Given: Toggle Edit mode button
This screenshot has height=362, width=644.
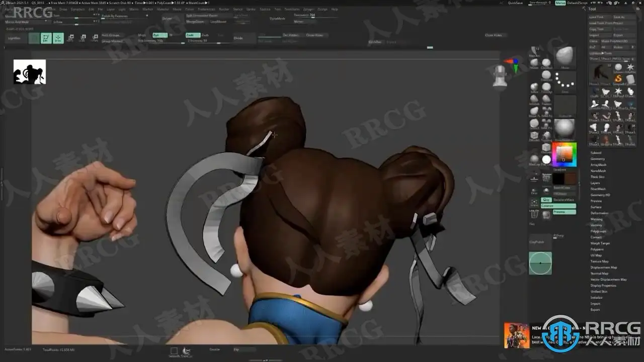Looking at the screenshot, I should pyautogui.click(x=46, y=38).
